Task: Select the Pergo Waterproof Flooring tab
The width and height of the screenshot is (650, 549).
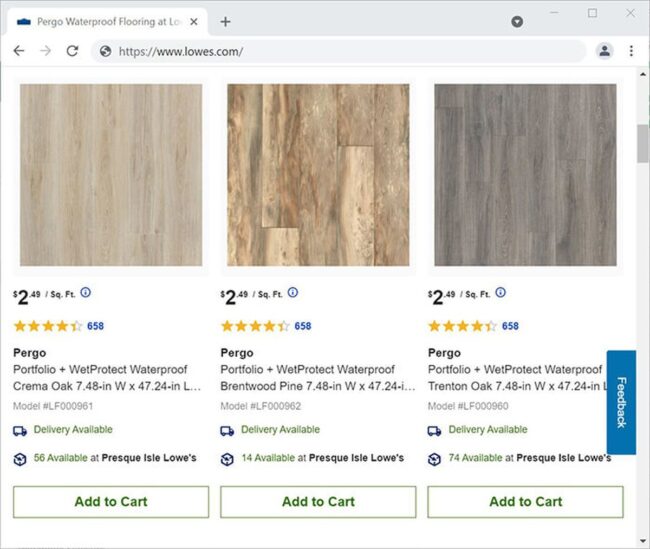Action: [x=107, y=22]
